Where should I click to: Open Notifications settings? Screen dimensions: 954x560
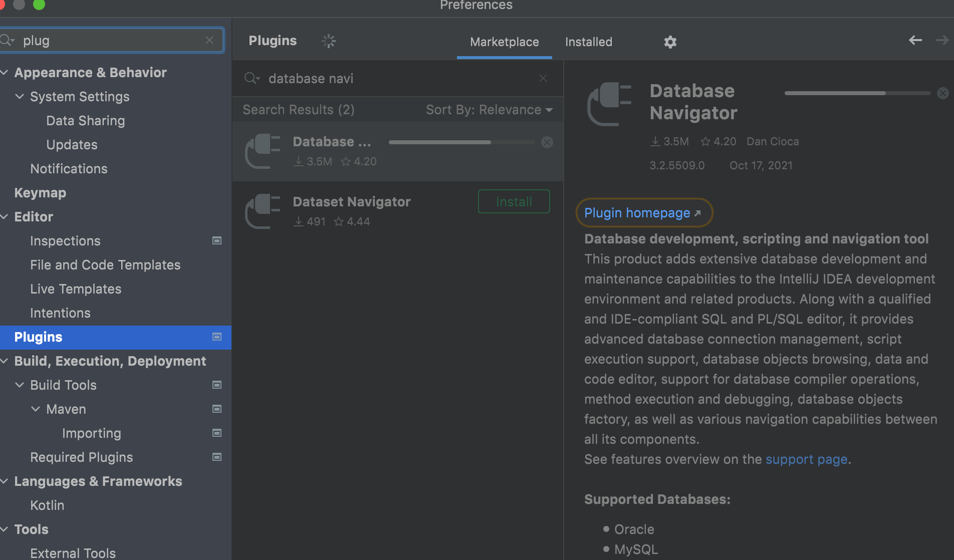click(x=69, y=169)
